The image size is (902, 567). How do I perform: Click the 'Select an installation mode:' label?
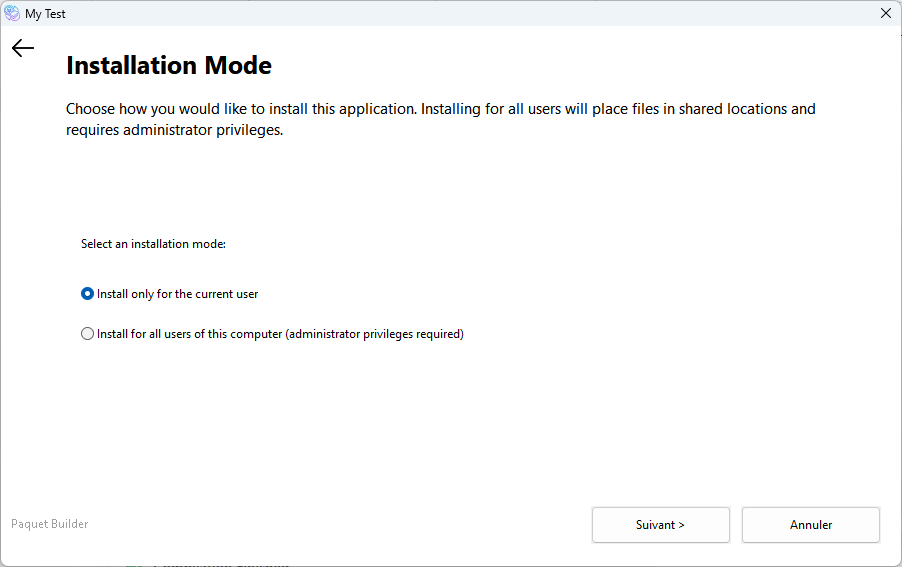pyautogui.click(x=153, y=244)
